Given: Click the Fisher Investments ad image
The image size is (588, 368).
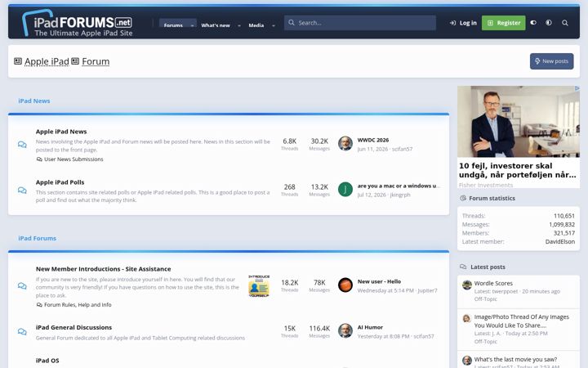Looking at the screenshot, I should (x=519, y=122).
